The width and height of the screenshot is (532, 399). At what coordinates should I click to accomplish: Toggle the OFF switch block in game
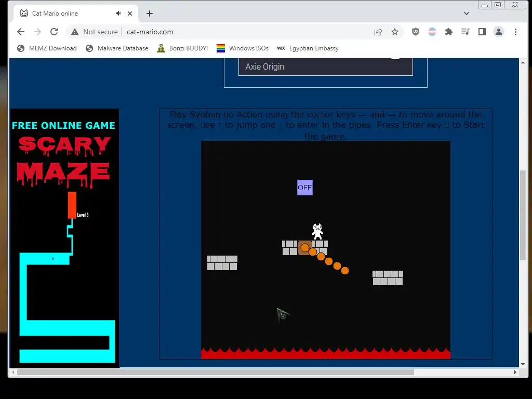point(304,188)
